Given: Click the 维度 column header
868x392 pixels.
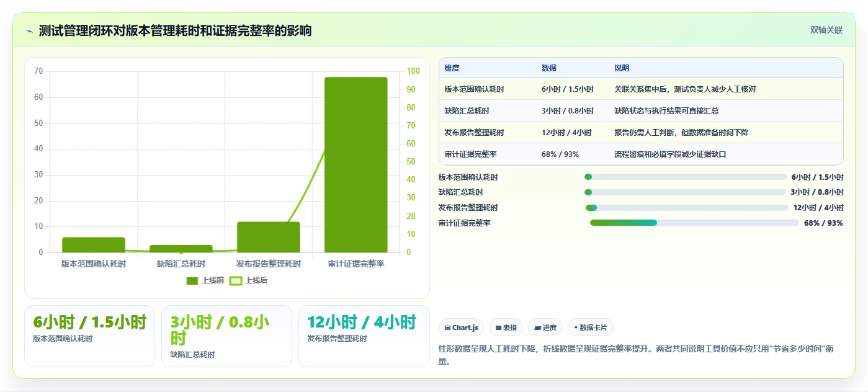Looking at the screenshot, I should [x=452, y=68].
